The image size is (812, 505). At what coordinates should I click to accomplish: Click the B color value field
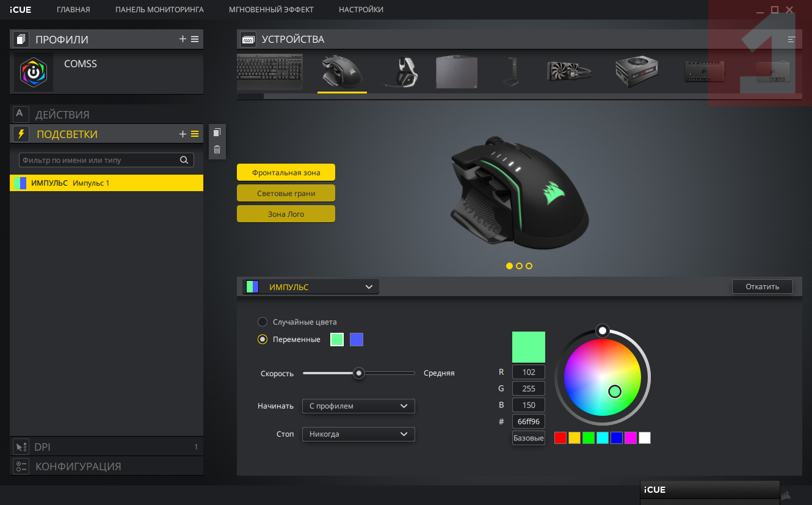pos(529,405)
